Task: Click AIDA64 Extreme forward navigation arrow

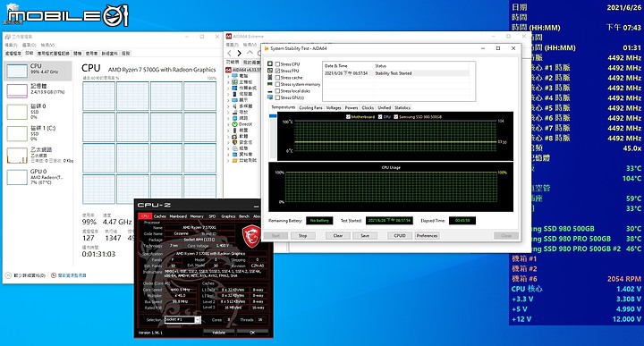Action: click(240, 53)
